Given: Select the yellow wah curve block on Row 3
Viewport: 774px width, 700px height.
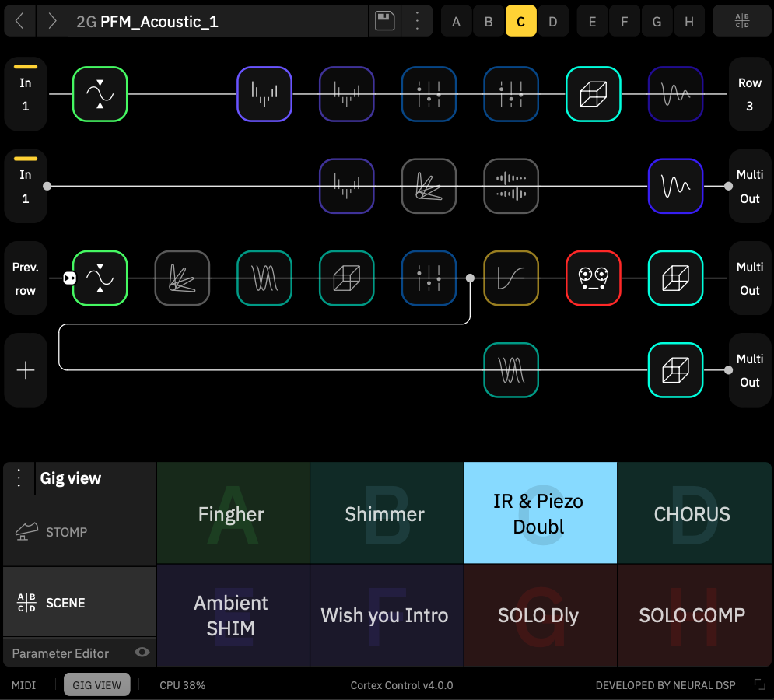Looking at the screenshot, I should (x=511, y=278).
